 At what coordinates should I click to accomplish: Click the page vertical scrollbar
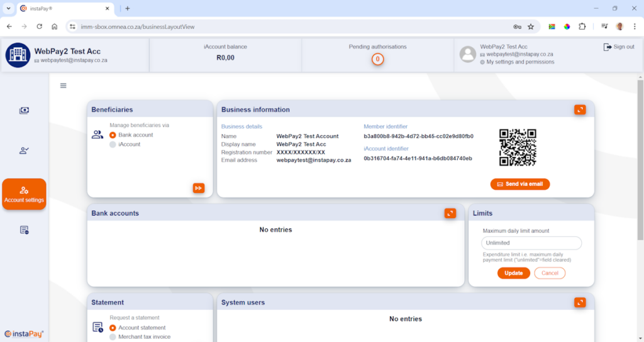click(640, 160)
